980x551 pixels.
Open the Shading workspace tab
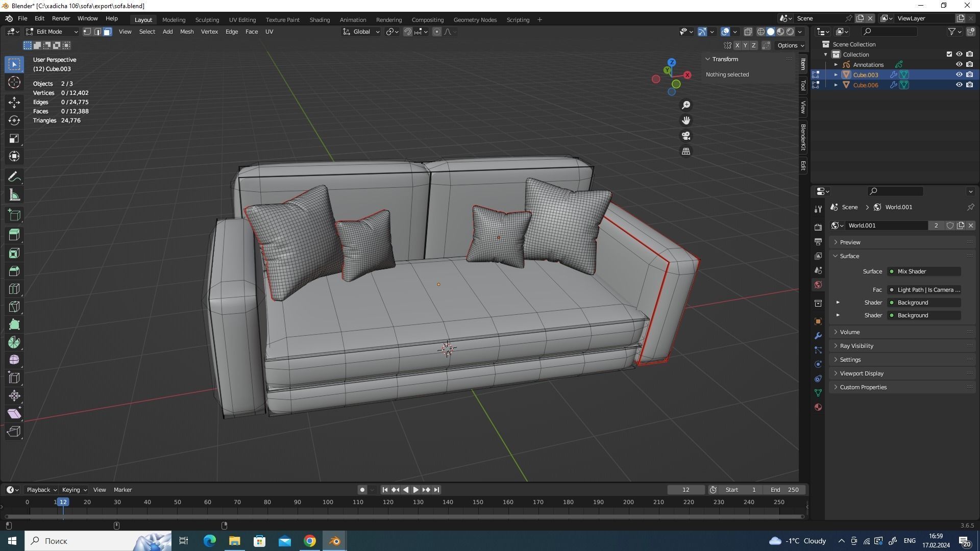pyautogui.click(x=320, y=20)
